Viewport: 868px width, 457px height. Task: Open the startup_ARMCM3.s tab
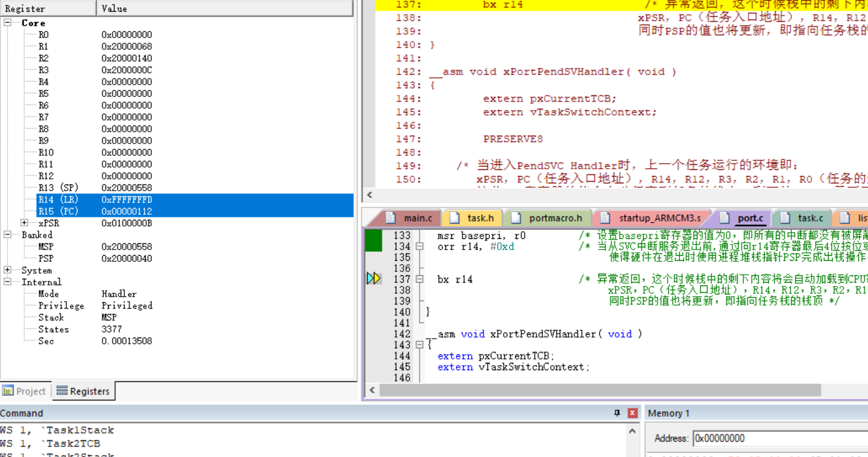(x=652, y=218)
